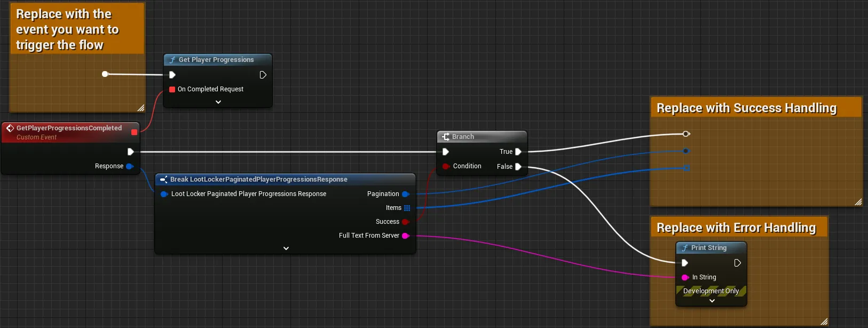Click On Completed Request delegate pin
The image size is (868, 328).
[x=172, y=89]
